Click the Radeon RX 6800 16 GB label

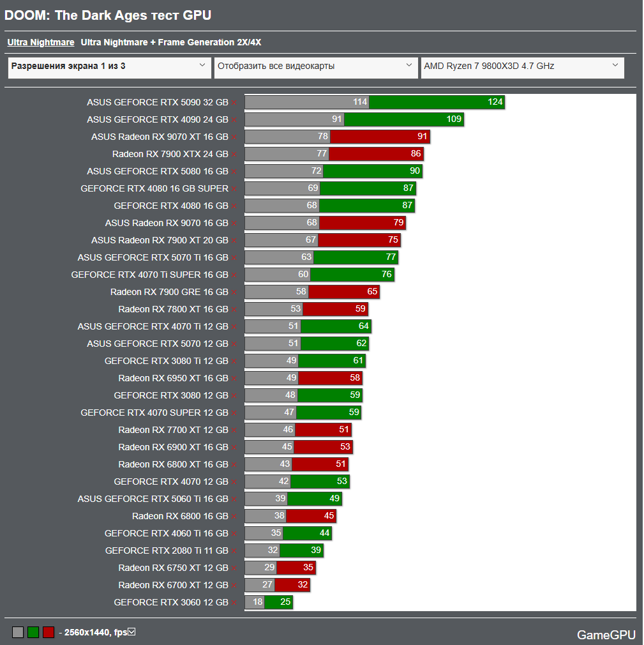(180, 516)
